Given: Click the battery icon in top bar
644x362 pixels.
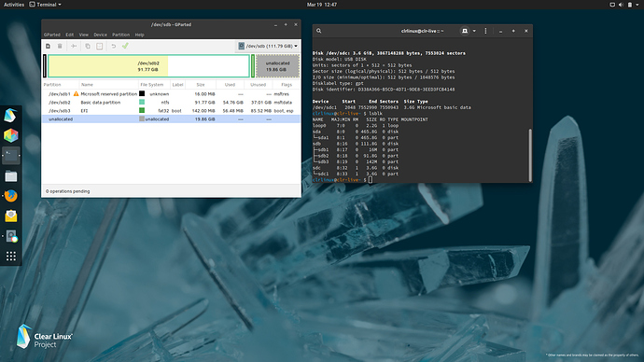Looking at the screenshot, I should coord(630,5).
